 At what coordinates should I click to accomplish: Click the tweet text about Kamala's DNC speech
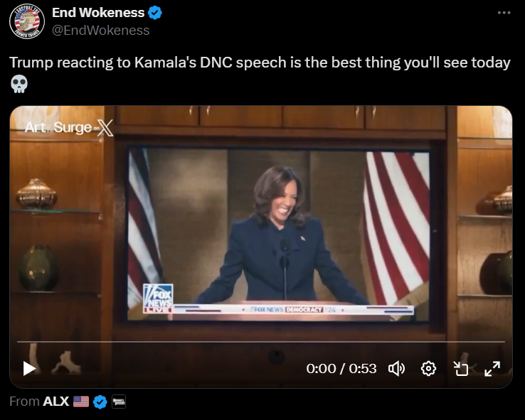[260, 63]
